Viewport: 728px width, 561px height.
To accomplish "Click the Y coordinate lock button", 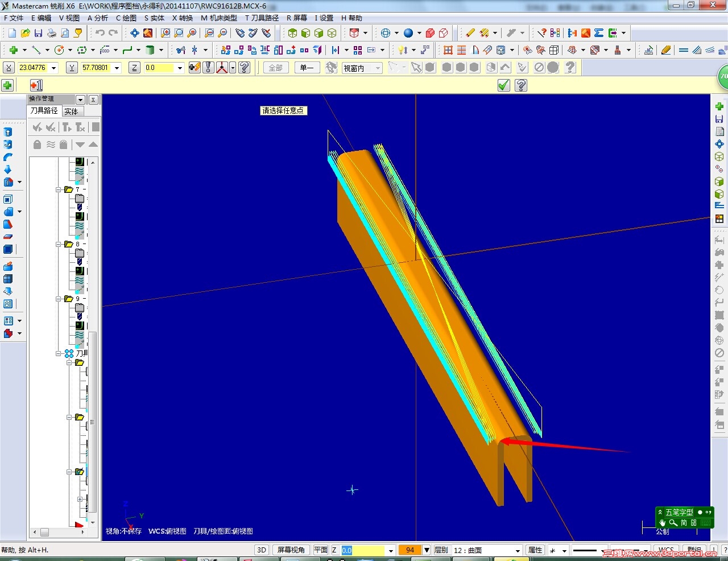I will (72, 68).
